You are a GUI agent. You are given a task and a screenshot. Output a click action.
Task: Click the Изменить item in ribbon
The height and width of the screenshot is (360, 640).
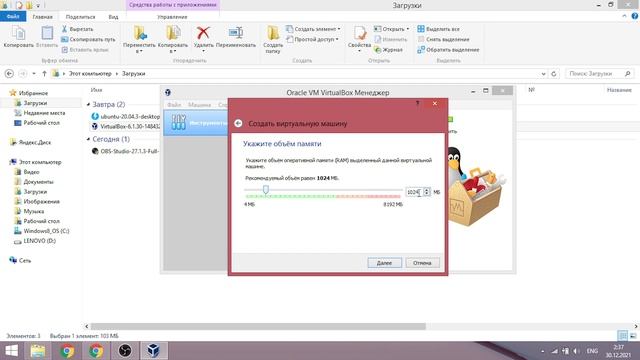click(391, 40)
